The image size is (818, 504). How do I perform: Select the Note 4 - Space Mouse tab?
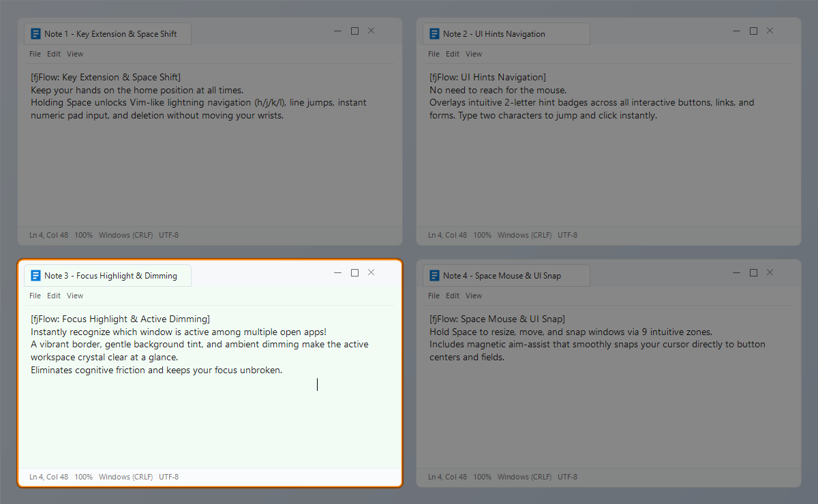click(x=506, y=276)
